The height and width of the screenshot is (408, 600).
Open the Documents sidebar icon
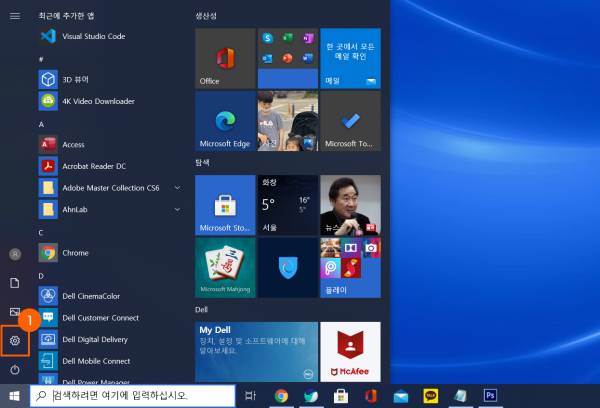click(x=15, y=283)
